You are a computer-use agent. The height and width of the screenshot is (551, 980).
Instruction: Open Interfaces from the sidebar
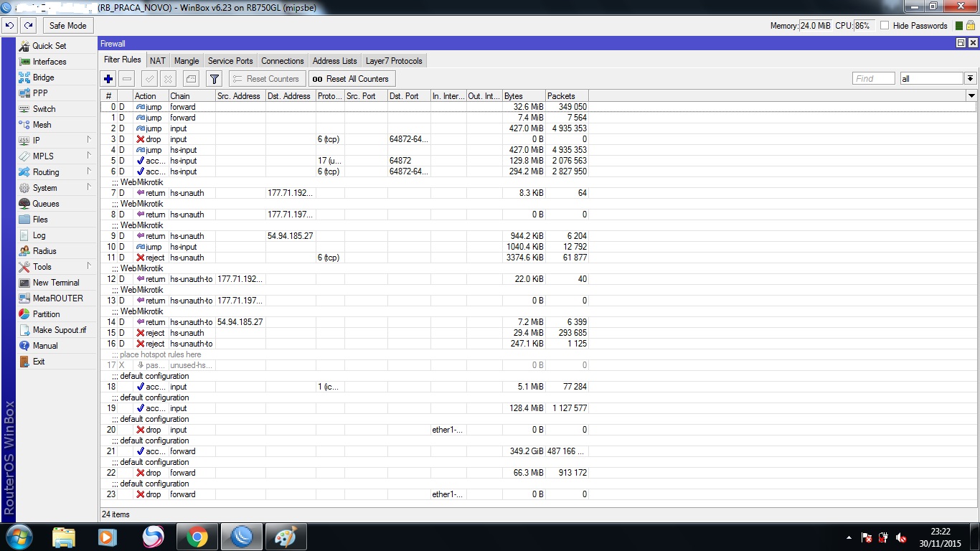[57, 62]
